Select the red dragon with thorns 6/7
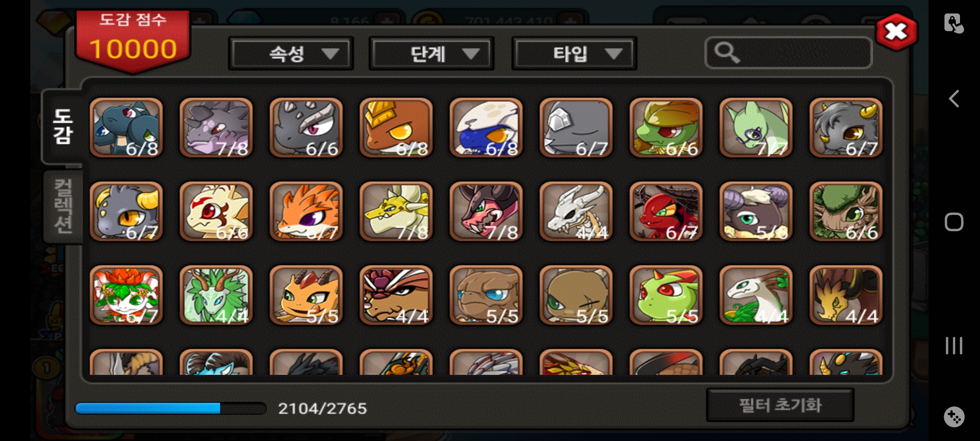 coord(666,212)
